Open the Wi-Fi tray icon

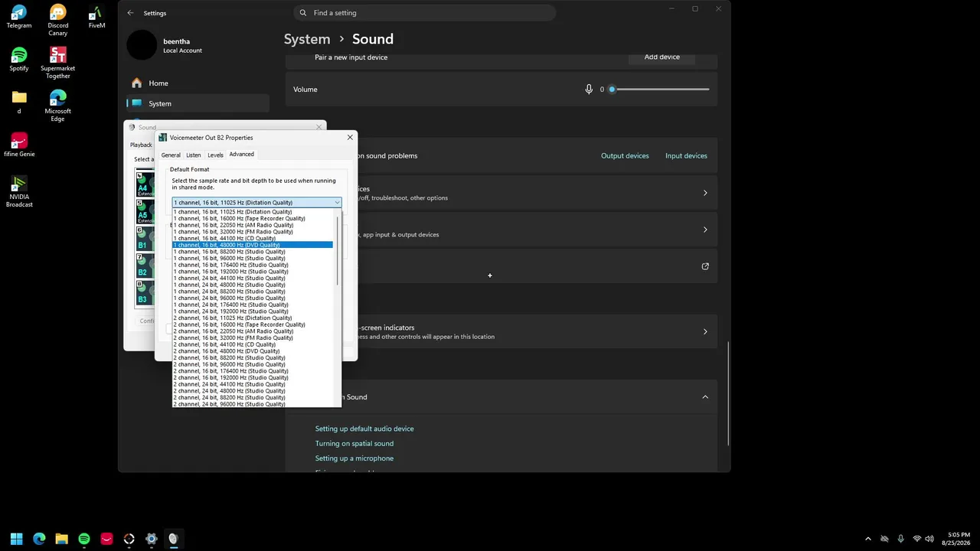point(917,539)
